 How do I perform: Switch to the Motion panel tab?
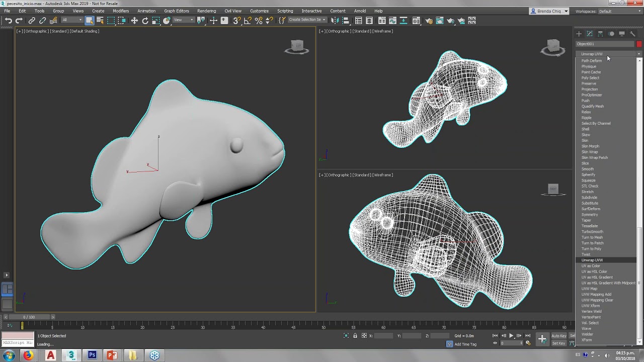pos(611,34)
